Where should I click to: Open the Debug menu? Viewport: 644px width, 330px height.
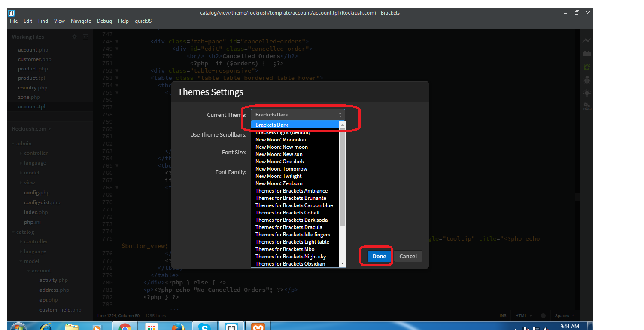[104, 21]
